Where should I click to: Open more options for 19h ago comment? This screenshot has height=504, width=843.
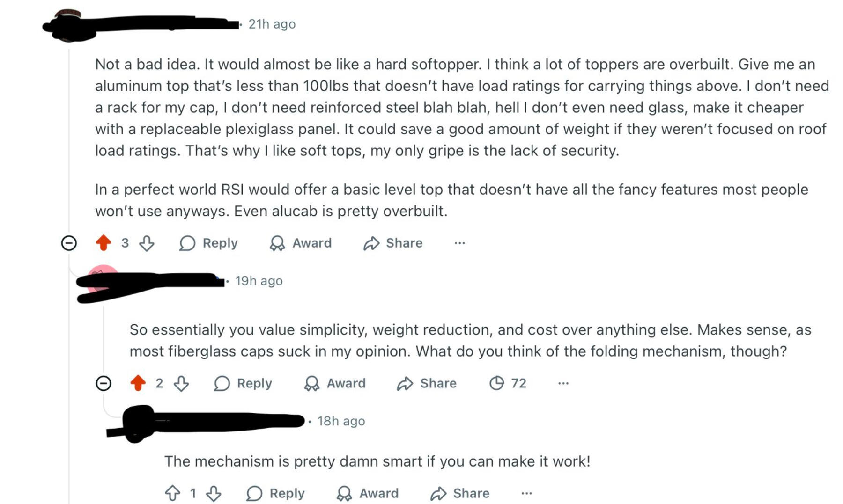(x=563, y=383)
